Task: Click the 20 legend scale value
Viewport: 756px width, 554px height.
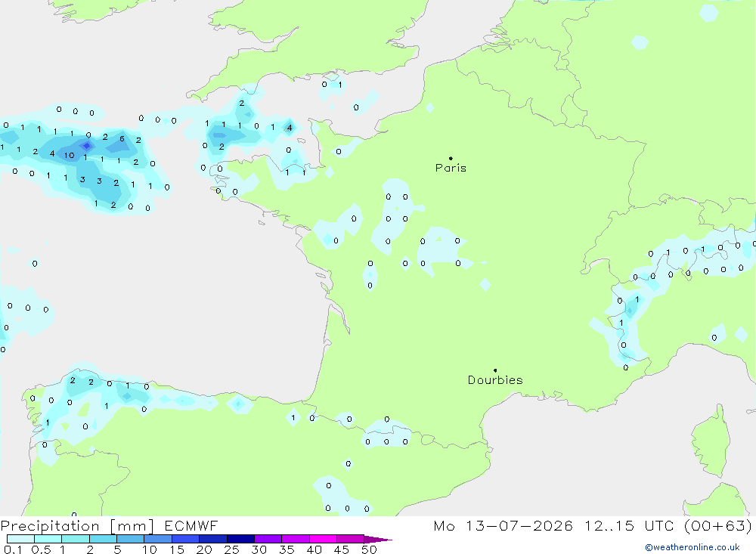Action: point(204,549)
